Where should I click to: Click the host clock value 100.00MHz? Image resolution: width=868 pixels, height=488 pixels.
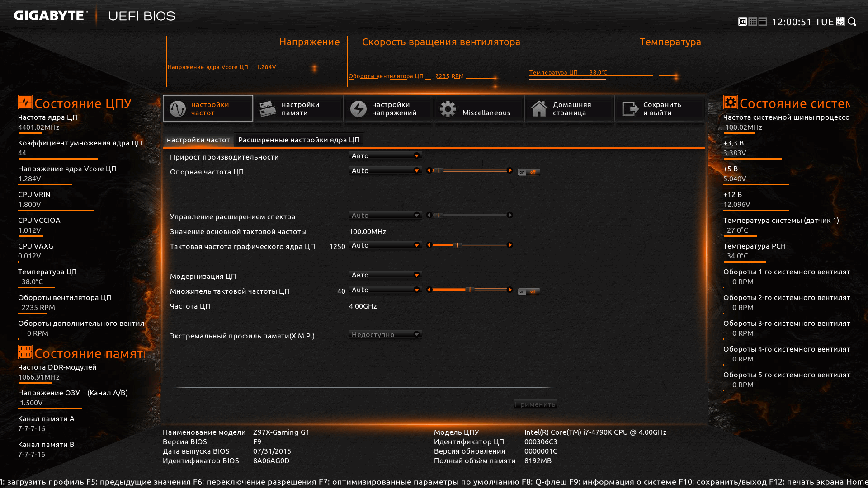click(x=368, y=232)
